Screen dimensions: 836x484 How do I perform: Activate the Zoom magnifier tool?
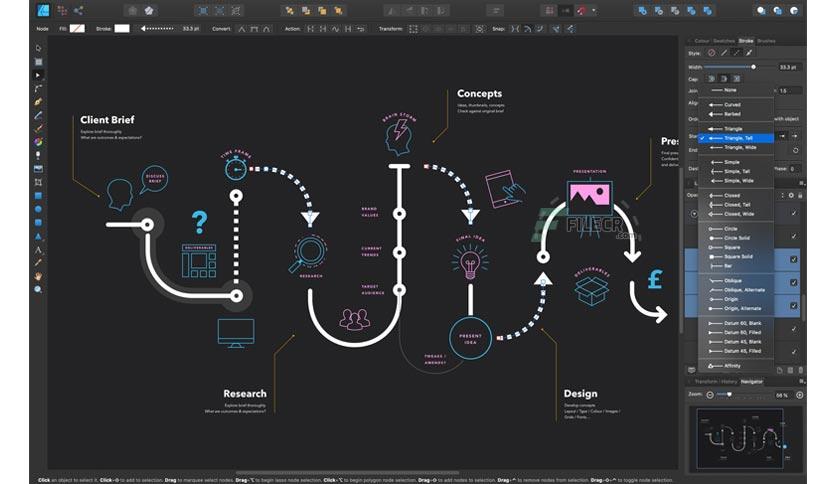[x=38, y=289]
